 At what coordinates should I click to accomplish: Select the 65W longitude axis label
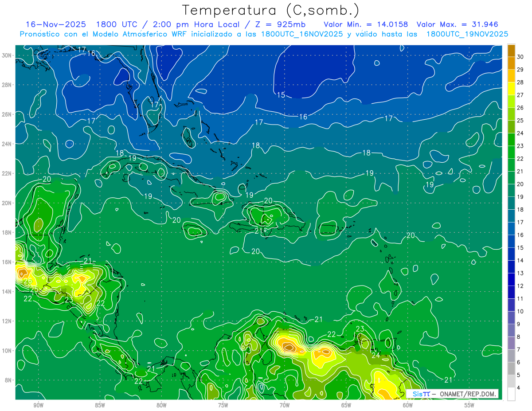(x=346, y=405)
